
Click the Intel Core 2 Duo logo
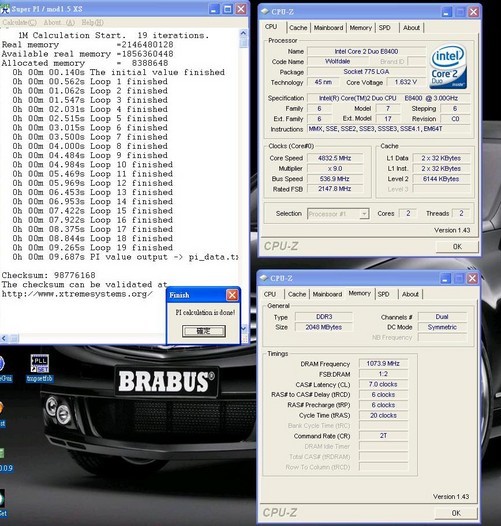[x=448, y=66]
